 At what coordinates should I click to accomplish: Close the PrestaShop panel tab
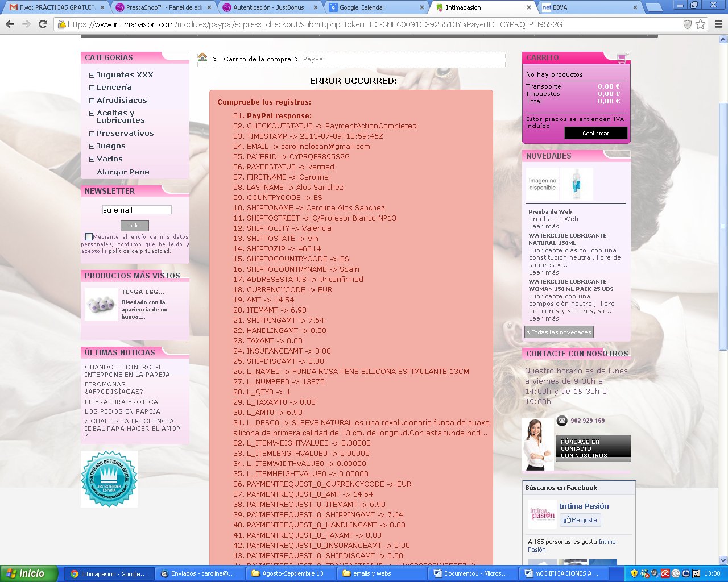click(209, 7)
